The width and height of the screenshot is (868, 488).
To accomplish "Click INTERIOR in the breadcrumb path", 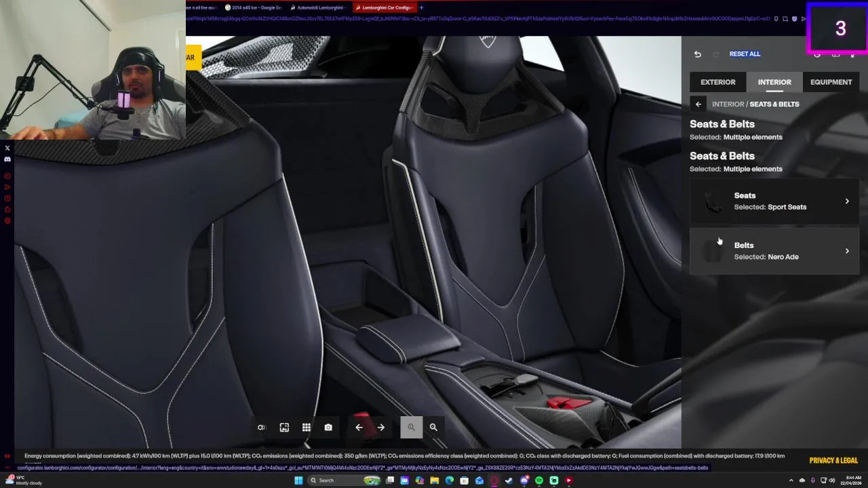I will click(728, 104).
